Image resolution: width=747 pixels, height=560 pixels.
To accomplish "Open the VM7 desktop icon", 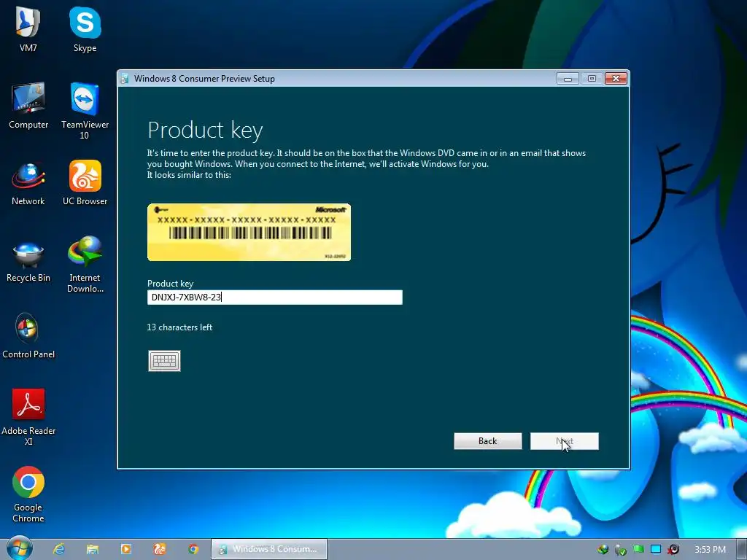I will pos(28,29).
